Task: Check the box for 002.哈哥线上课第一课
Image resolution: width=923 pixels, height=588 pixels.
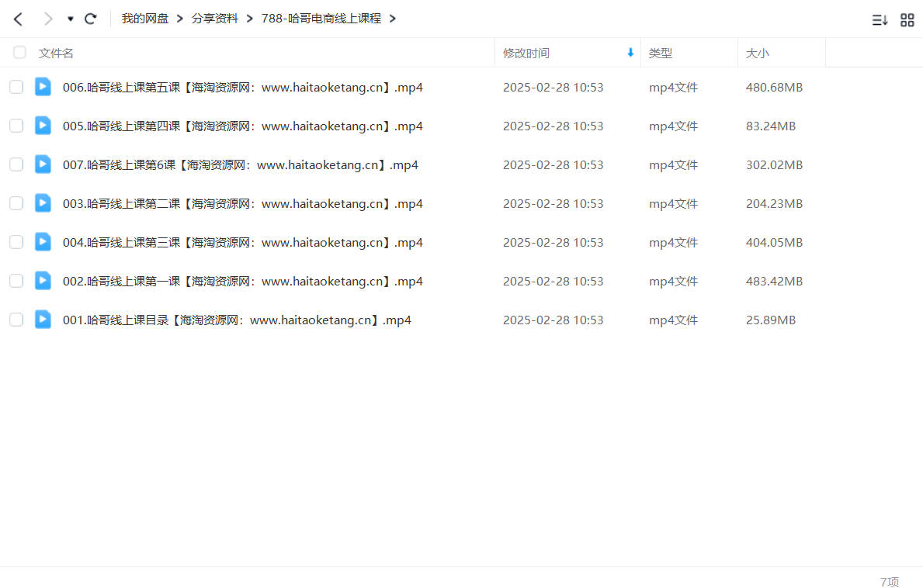Action: click(16, 281)
